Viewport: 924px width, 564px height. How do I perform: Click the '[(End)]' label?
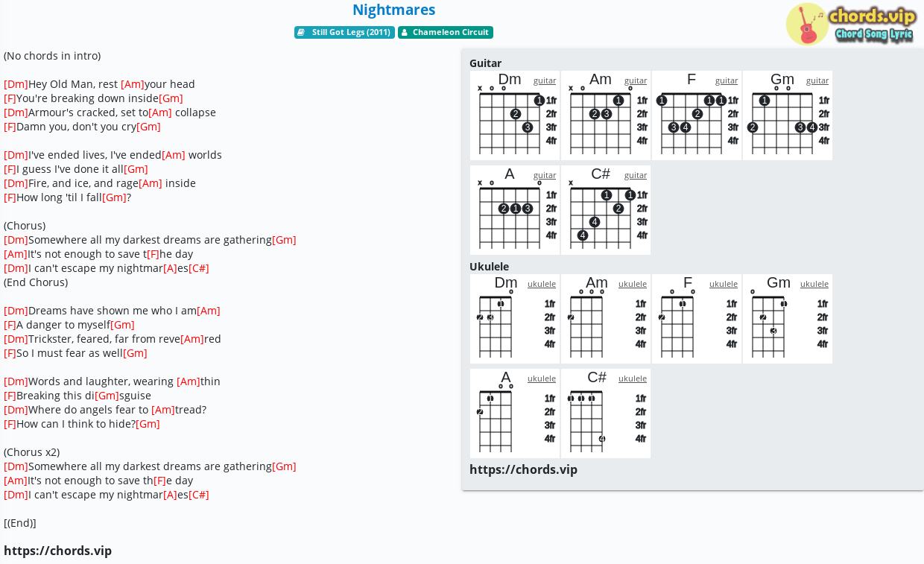pos(20,523)
